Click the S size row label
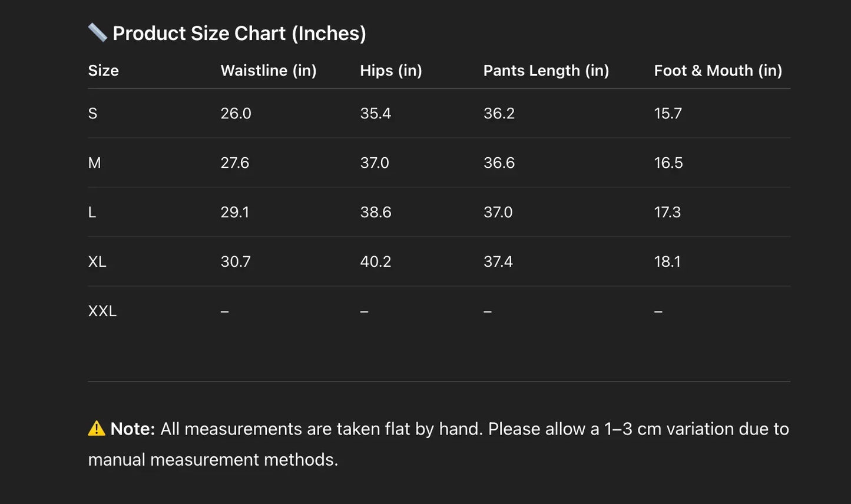Viewport: 851px width, 504px height. tap(93, 114)
